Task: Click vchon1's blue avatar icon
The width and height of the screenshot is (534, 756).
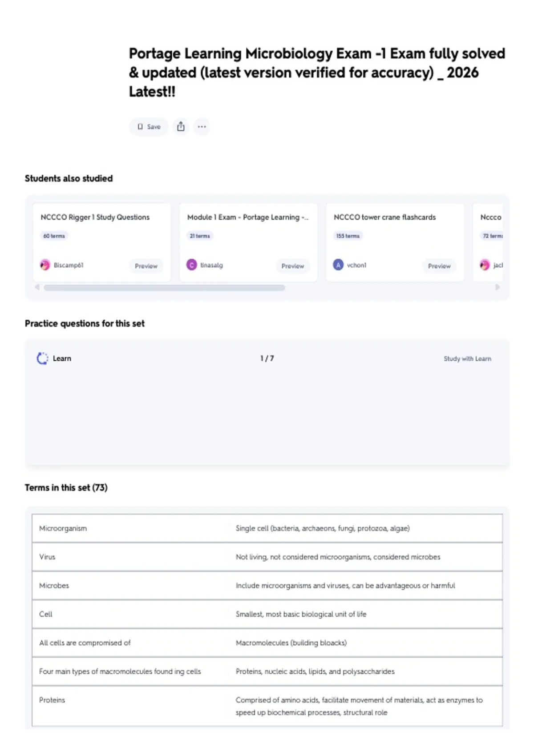Action: coord(338,265)
